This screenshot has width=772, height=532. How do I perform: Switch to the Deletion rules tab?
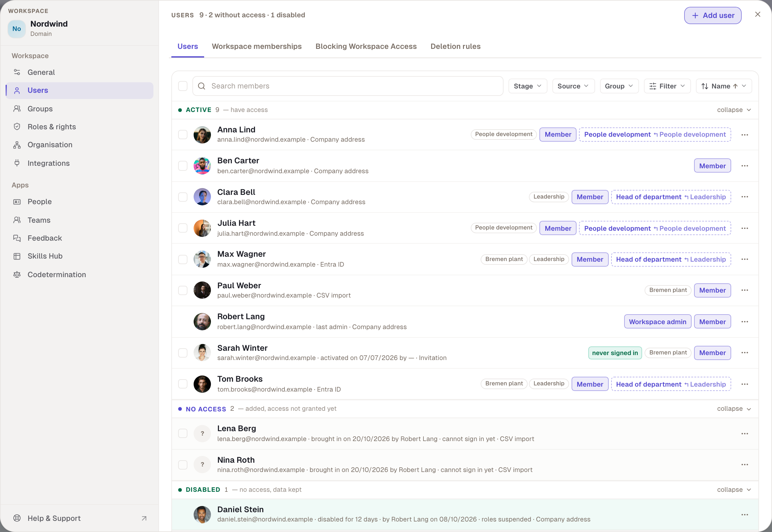(455, 46)
